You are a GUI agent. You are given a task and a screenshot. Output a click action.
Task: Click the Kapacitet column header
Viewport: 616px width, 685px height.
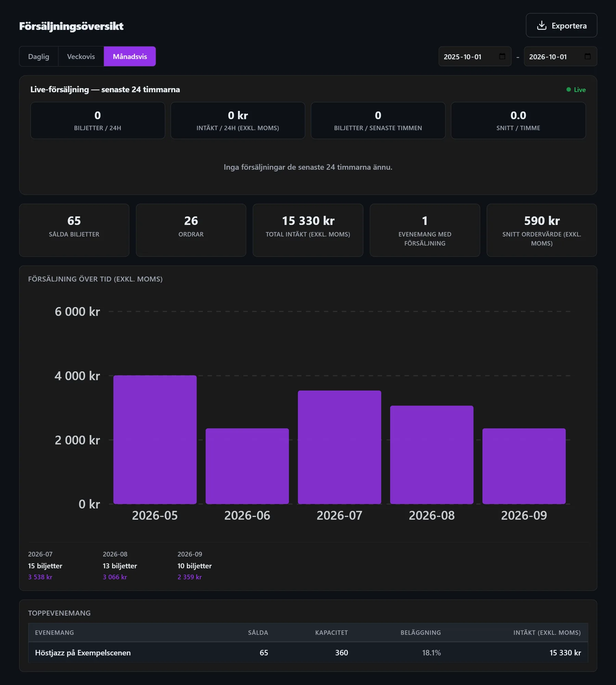click(x=331, y=633)
